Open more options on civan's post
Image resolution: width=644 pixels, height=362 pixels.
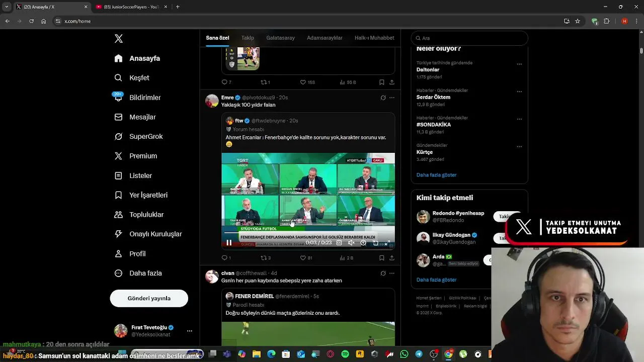[x=392, y=274]
